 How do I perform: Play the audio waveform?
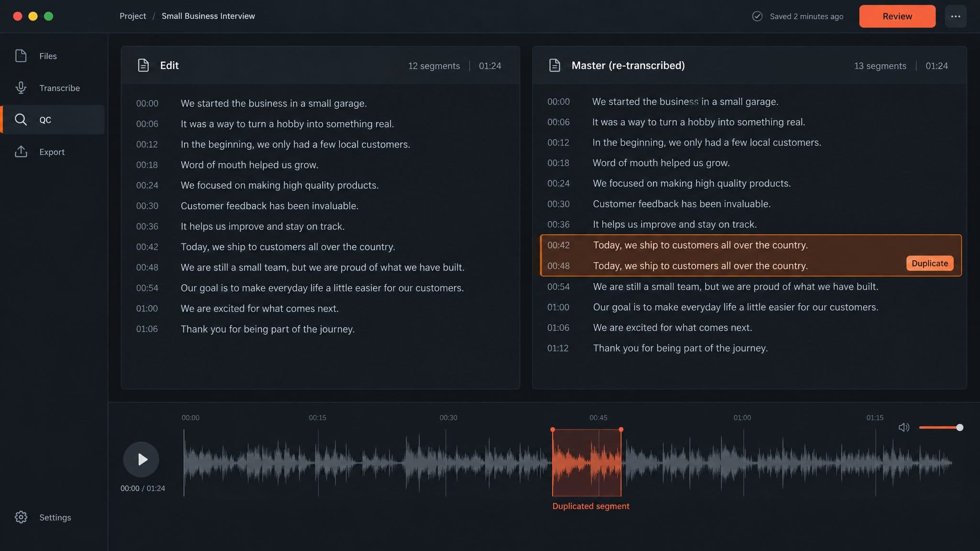[141, 459]
